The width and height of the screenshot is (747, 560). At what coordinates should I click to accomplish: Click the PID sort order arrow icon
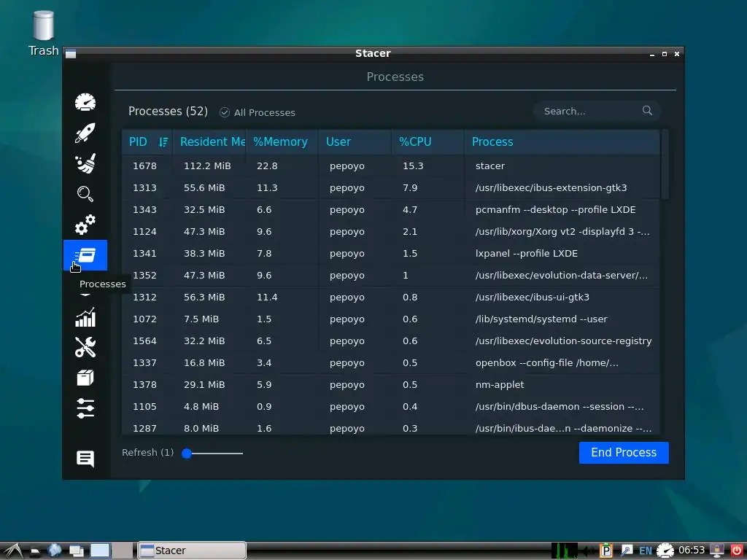coord(163,142)
